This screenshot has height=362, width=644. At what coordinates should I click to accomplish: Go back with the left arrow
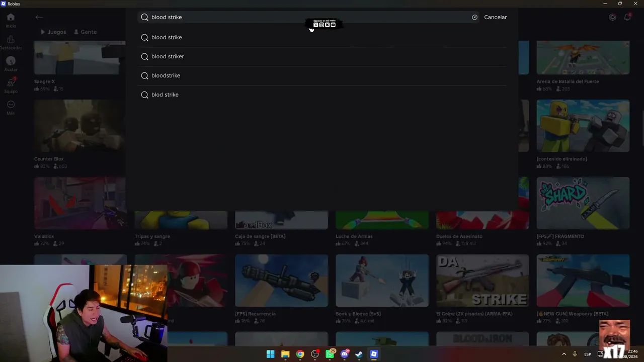(39, 17)
